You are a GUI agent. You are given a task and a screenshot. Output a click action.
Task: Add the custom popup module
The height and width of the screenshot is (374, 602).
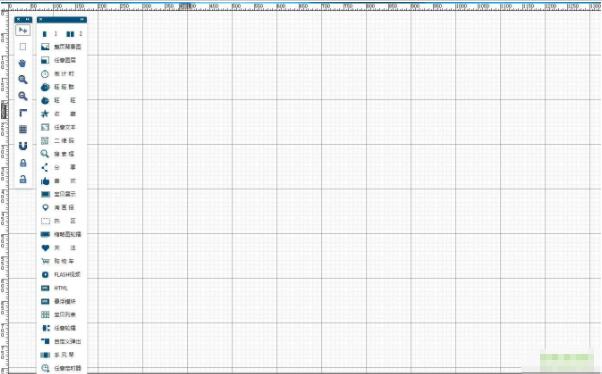tap(61, 341)
